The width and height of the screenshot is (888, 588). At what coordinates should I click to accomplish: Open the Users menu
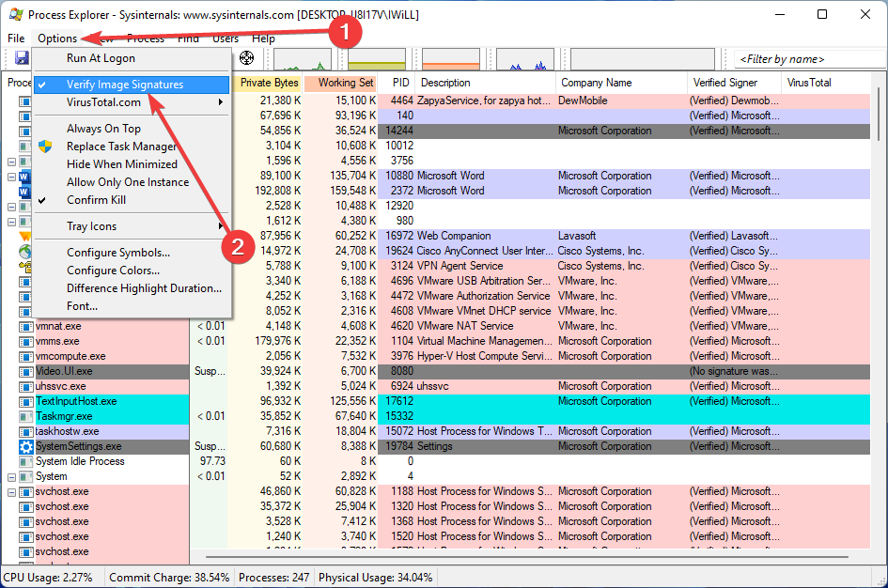tap(226, 38)
